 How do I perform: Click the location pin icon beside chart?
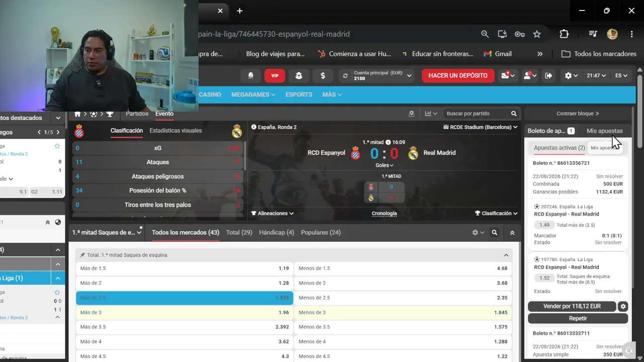412,114
